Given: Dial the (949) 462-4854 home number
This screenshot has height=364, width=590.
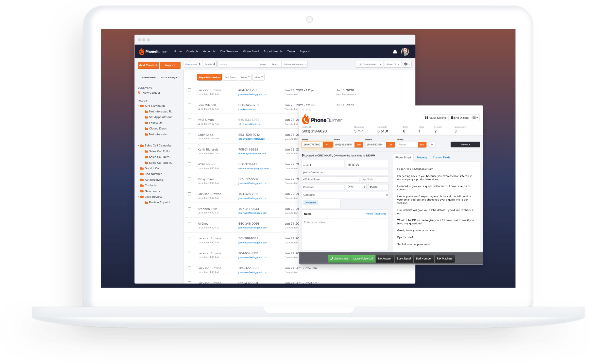Looking at the screenshot, I should pos(359,144).
